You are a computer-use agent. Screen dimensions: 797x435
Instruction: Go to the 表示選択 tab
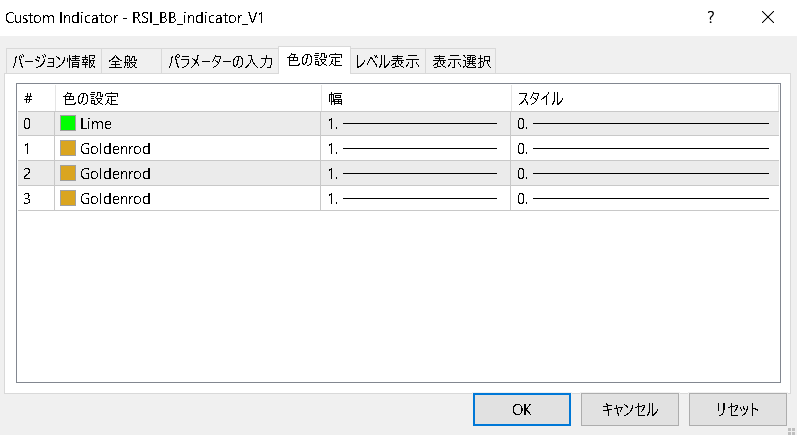pos(461,62)
